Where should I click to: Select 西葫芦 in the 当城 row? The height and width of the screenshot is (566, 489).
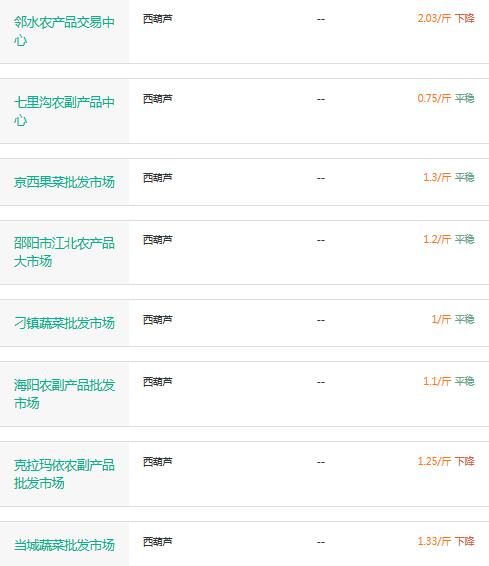(158, 541)
